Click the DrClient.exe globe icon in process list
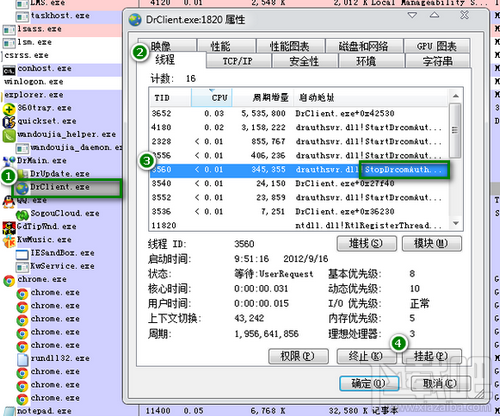The height and width of the screenshot is (417, 500). coord(22,188)
